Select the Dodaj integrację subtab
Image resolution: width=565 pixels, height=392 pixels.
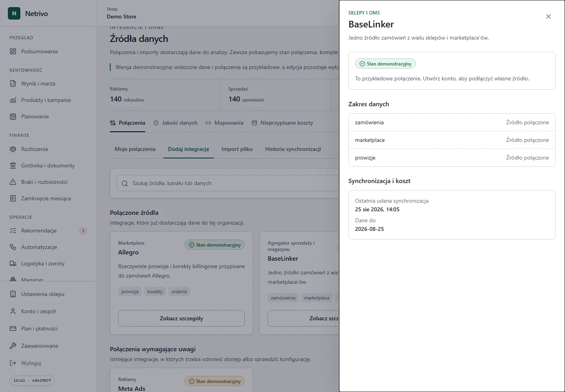[x=188, y=149]
